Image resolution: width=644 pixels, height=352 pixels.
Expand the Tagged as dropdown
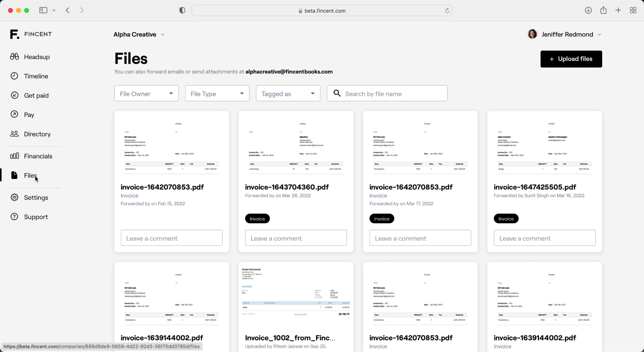coord(288,94)
